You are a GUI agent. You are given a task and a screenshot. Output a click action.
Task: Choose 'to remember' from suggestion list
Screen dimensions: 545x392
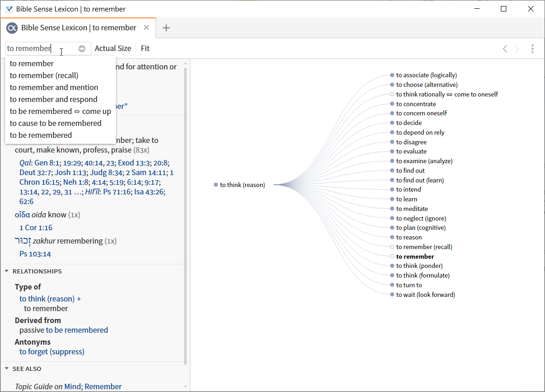coord(32,63)
